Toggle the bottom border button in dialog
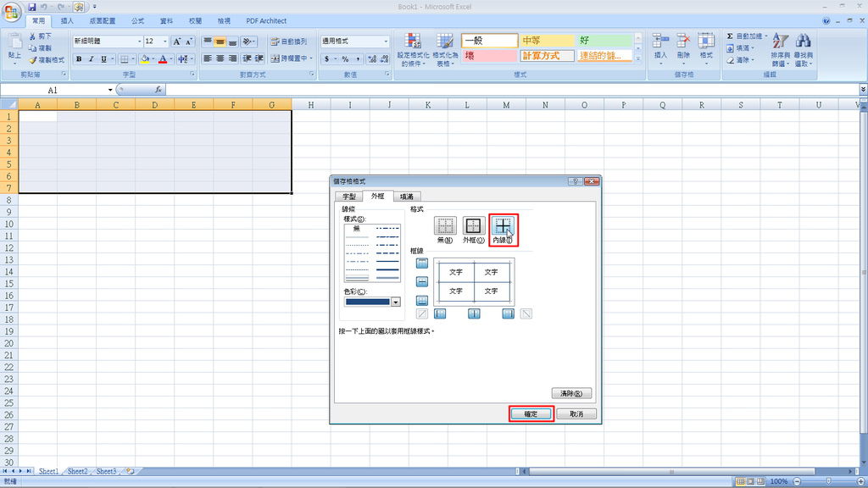Viewport: 868px width, 488px height. [x=422, y=301]
